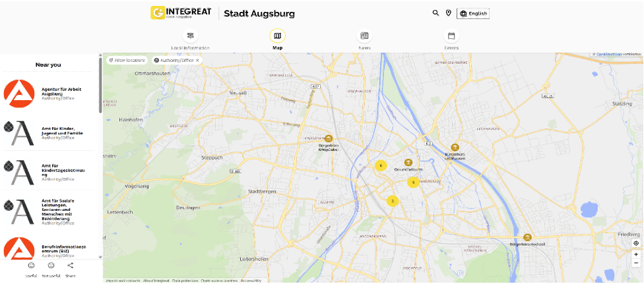Open the search magnifier icon in header
The height and width of the screenshot is (284, 644).
(x=435, y=13)
